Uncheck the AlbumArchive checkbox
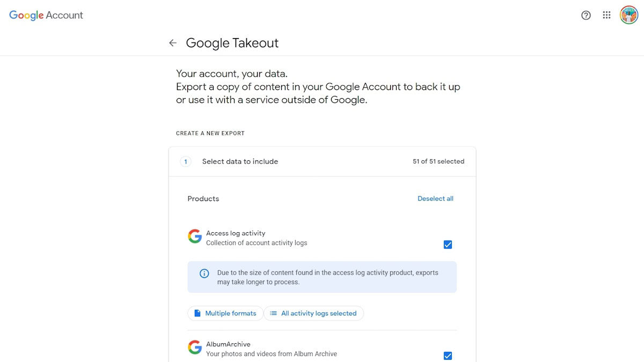This screenshot has height=362, width=644. (448, 356)
